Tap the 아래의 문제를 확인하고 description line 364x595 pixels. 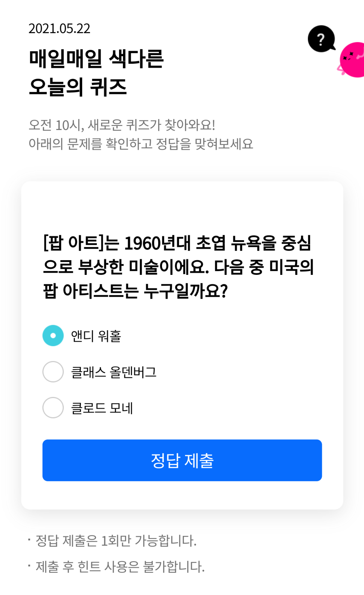click(141, 144)
